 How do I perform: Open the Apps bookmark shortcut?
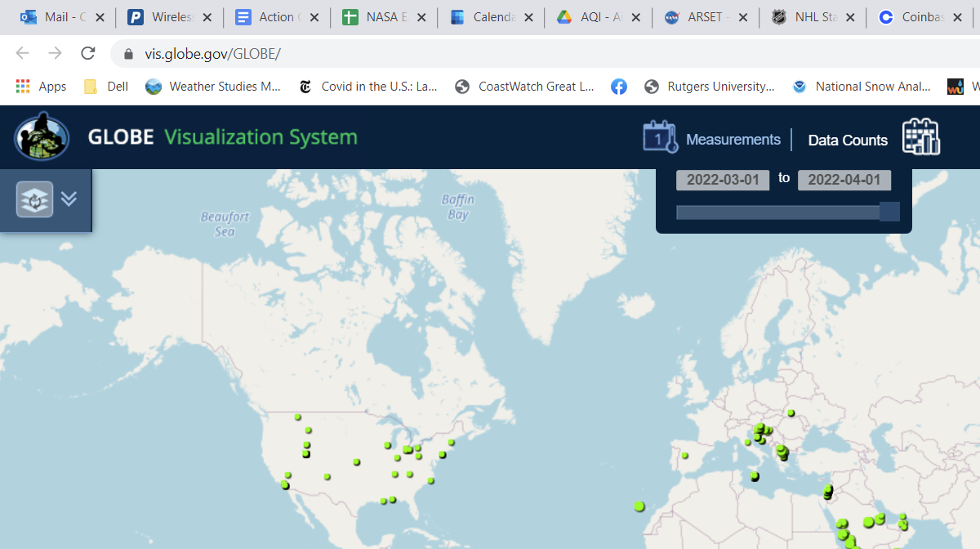coord(42,87)
